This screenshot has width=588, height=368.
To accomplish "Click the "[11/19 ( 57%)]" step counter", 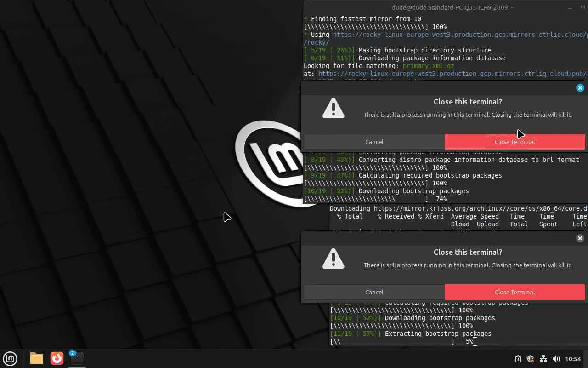I will point(356,333).
